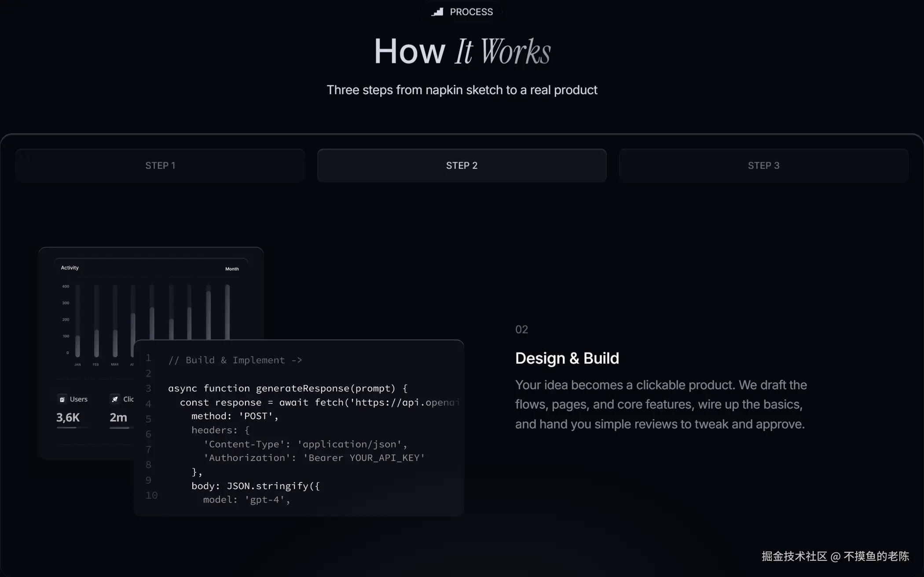Click the JAN bar in Activity chart
Viewport: 924px width, 577px height.
(x=78, y=345)
